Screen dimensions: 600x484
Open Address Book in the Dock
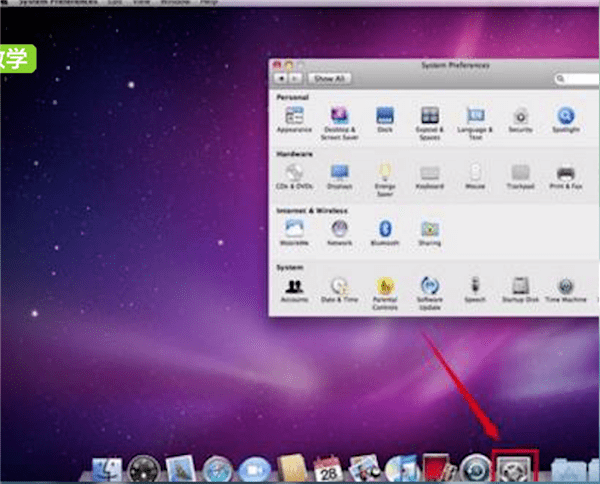tap(292, 468)
